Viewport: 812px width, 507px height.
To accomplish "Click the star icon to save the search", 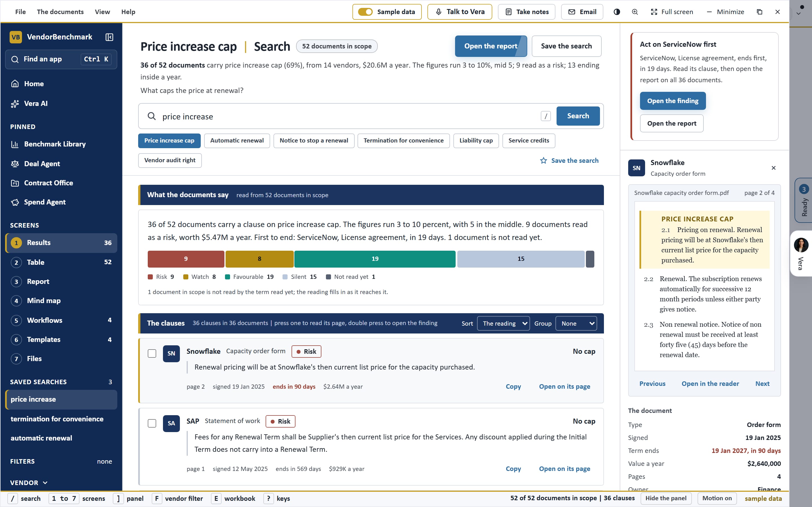I will pos(543,161).
